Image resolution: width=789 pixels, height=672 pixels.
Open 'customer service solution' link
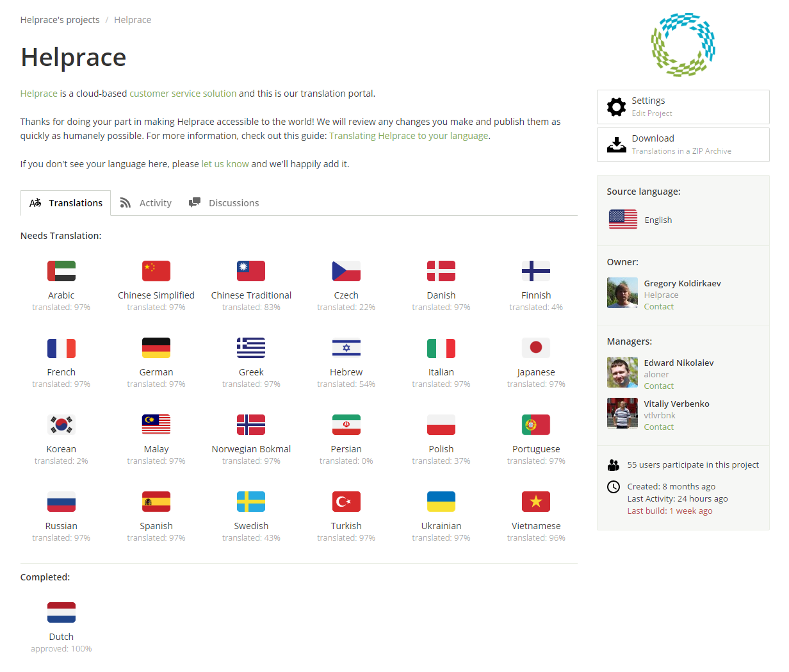pyautogui.click(x=183, y=94)
